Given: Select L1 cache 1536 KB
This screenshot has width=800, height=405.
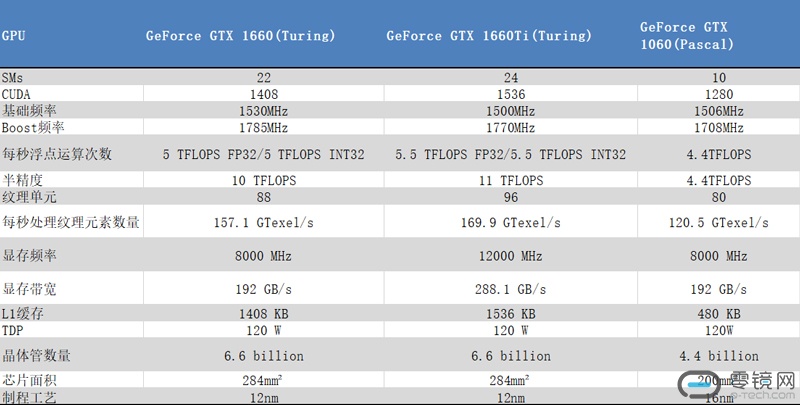Looking at the screenshot, I should tap(511, 314).
